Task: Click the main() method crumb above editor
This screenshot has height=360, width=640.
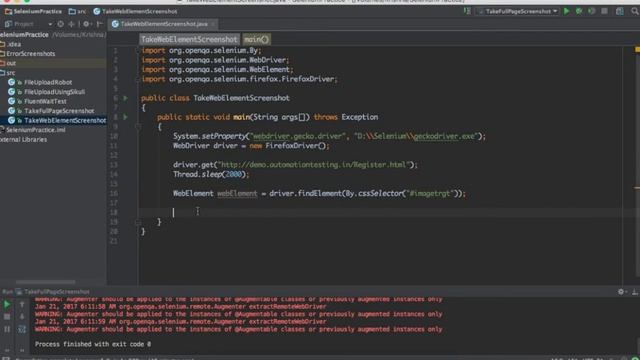Action: pos(256,40)
